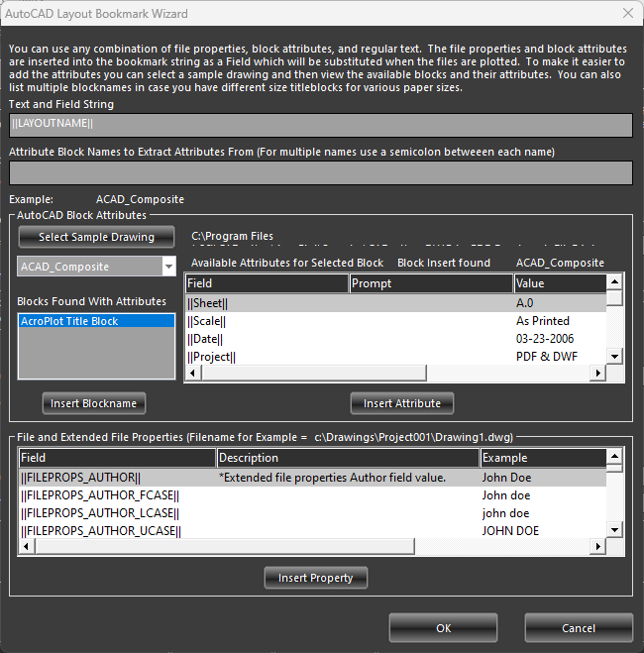The image size is (644, 653).
Task: Click the Value column header
Action: 560,283
